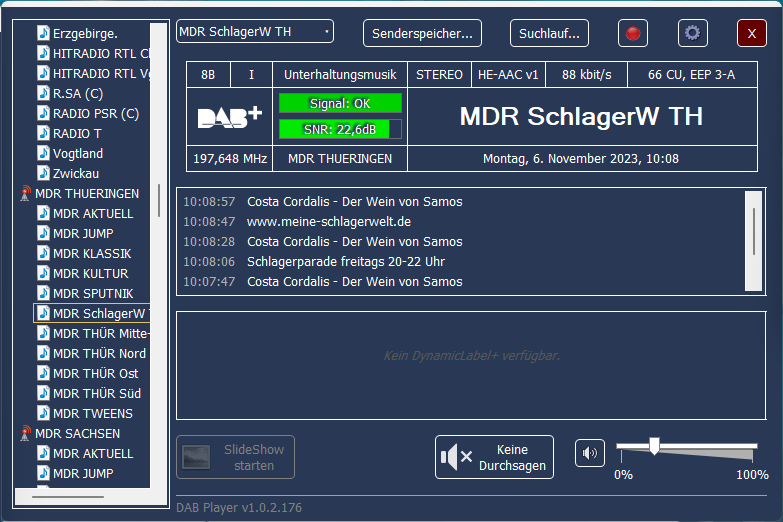The height and width of the screenshot is (522, 783).
Task: Click the Vogtland station music icon
Action: point(43,154)
